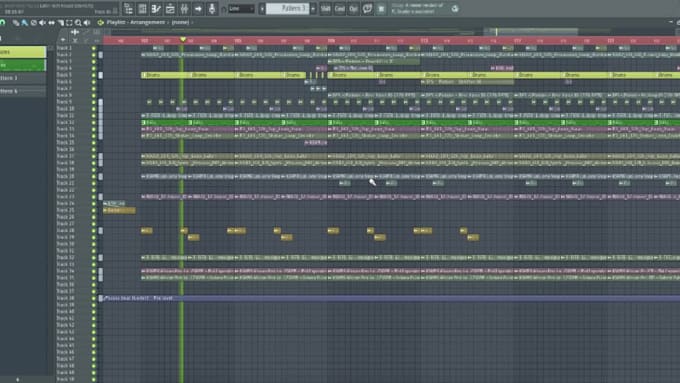Open the step grid channel rack icon
This screenshot has width=680, height=383.
pyautogui.click(x=142, y=9)
